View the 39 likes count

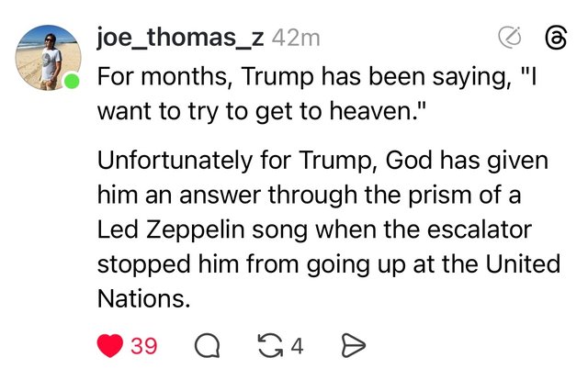pos(143,346)
